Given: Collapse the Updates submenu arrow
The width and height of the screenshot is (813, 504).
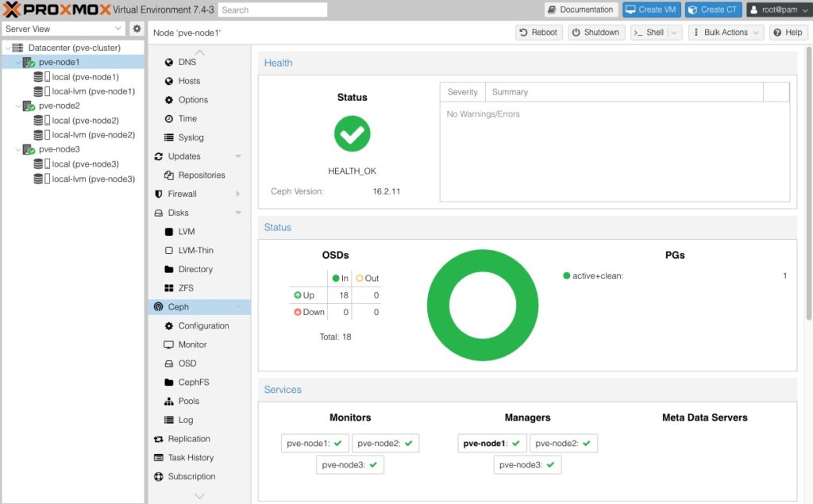Looking at the screenshot, I should click(x=238, y=156).
